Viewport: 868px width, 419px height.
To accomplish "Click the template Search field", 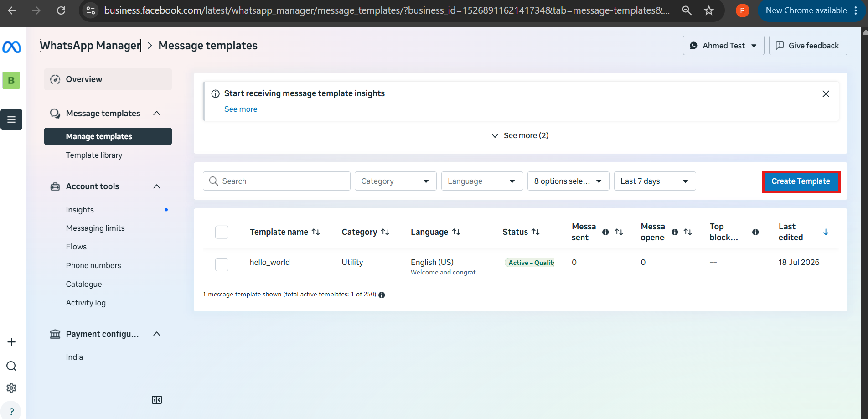I will tap(276, 181).
